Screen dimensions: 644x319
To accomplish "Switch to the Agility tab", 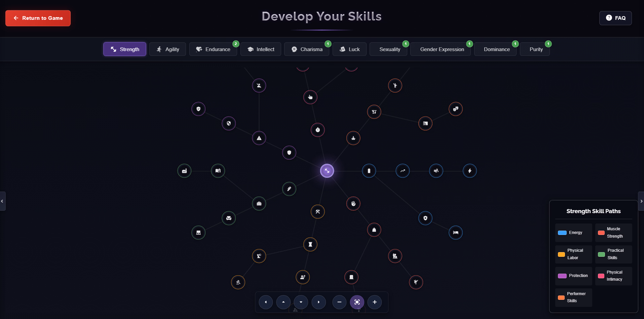I will (x=167, y=49).
